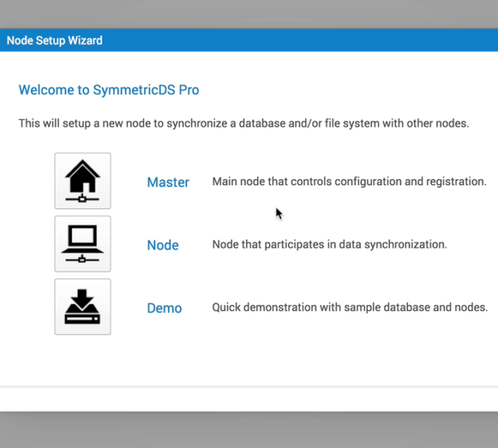Click the dimmed backdrop above the wizard
Viewport: 498px width, 448px height.
point(249,14)
